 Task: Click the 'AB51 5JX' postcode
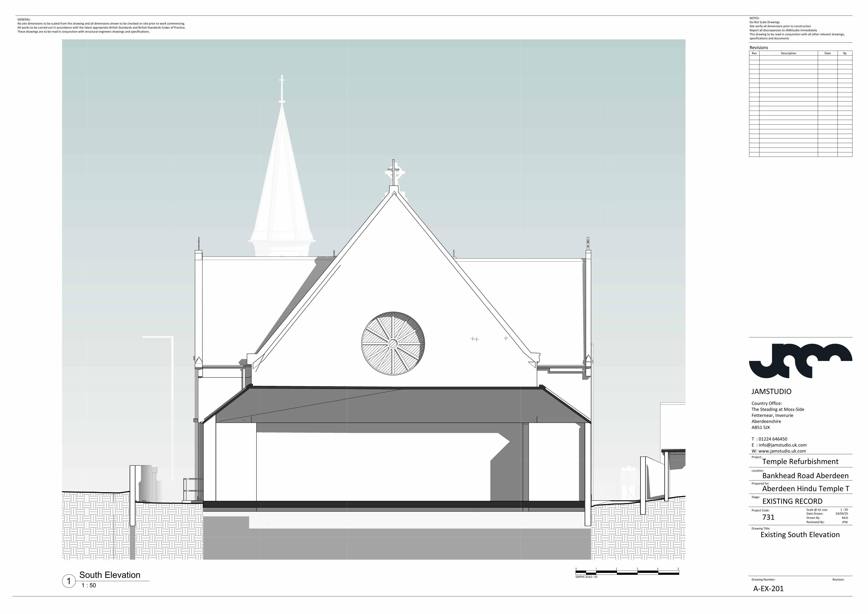[x=761, y=428]
